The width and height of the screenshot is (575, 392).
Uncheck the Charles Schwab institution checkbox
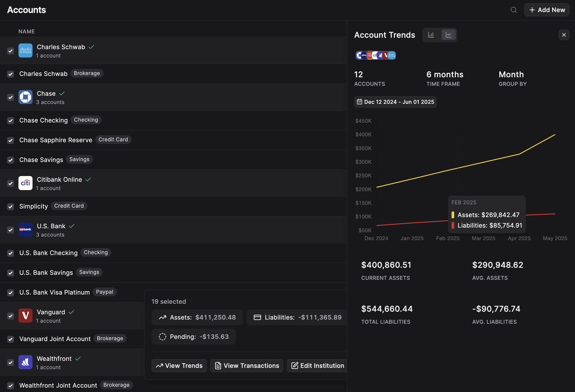tap(10, 51)
